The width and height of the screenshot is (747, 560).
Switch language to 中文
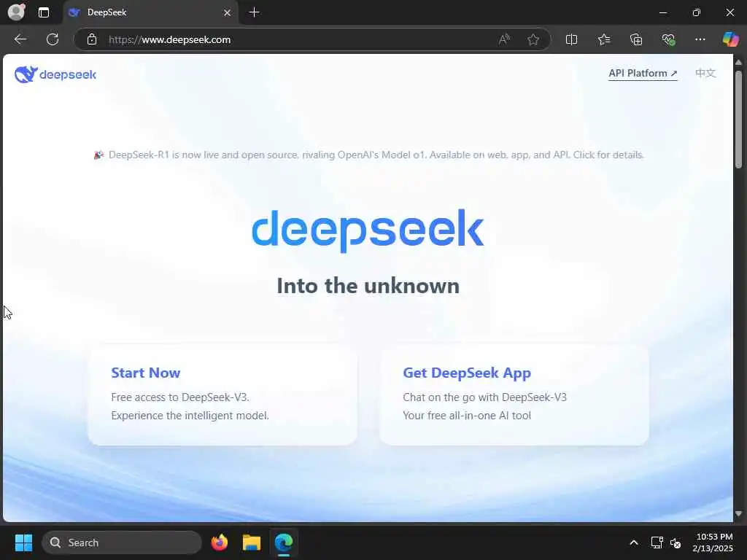pos(705,73)
